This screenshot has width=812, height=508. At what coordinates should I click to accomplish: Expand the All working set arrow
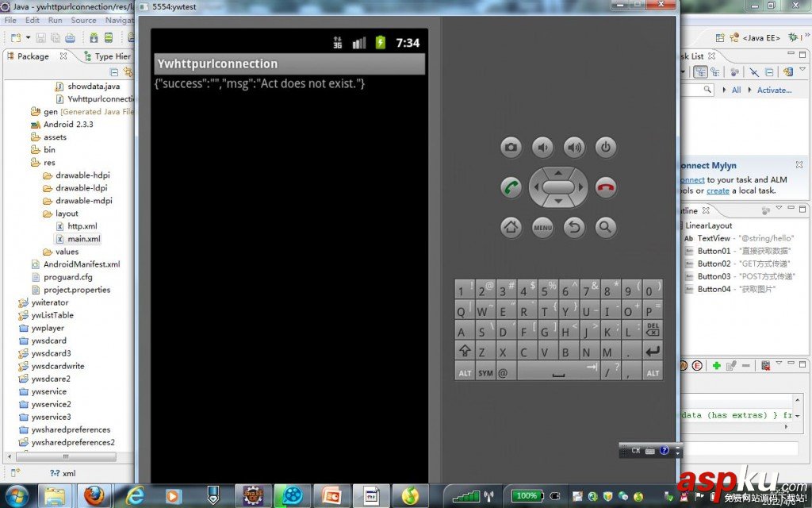pos(724,90)
